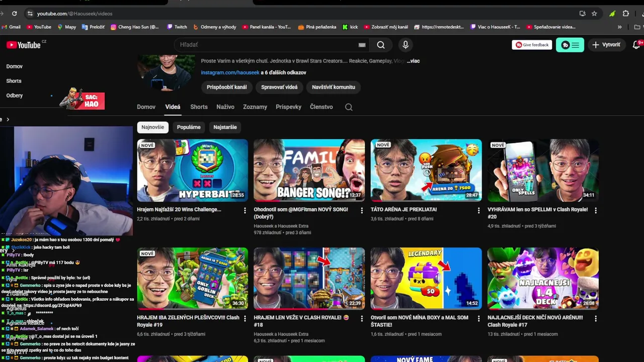Select the Najnovšie sort chip
The width and height of the screenshot is (644, 362).
tap(152, 127)
